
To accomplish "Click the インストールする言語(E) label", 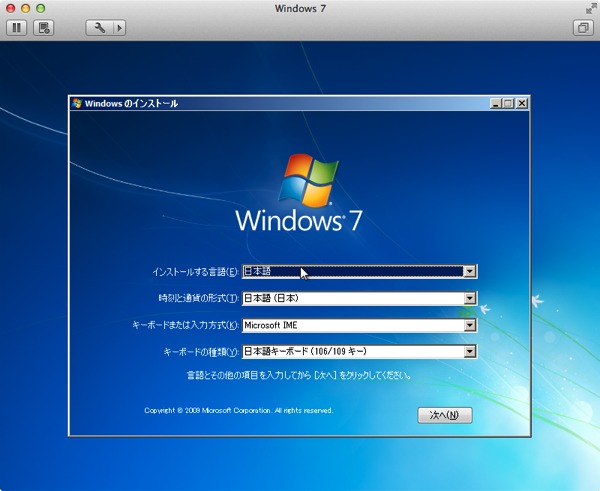I will tap(196, 272).
